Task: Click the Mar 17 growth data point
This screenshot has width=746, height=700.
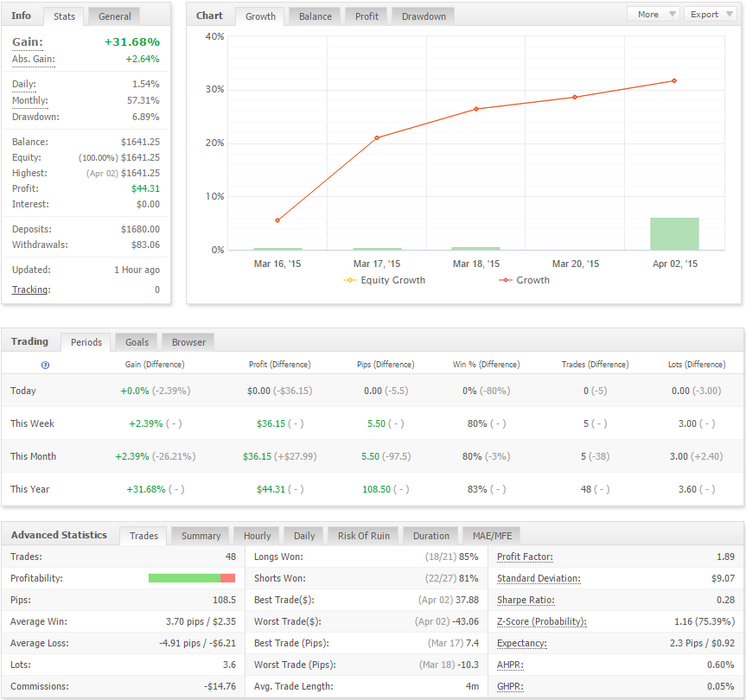Action: point(377,138)
